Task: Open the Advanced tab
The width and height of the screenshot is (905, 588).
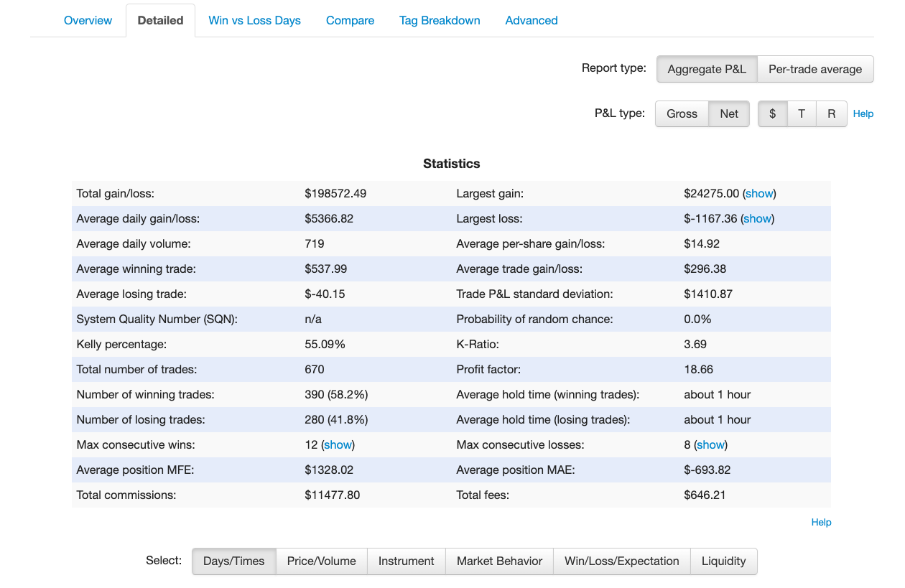Action: [x=532, y=20]
